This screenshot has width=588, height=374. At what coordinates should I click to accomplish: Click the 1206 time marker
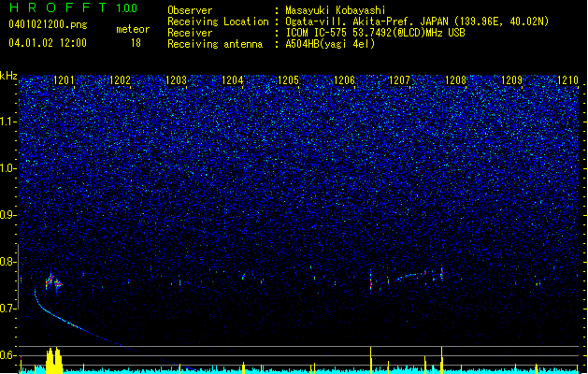[x=344, y=79]
